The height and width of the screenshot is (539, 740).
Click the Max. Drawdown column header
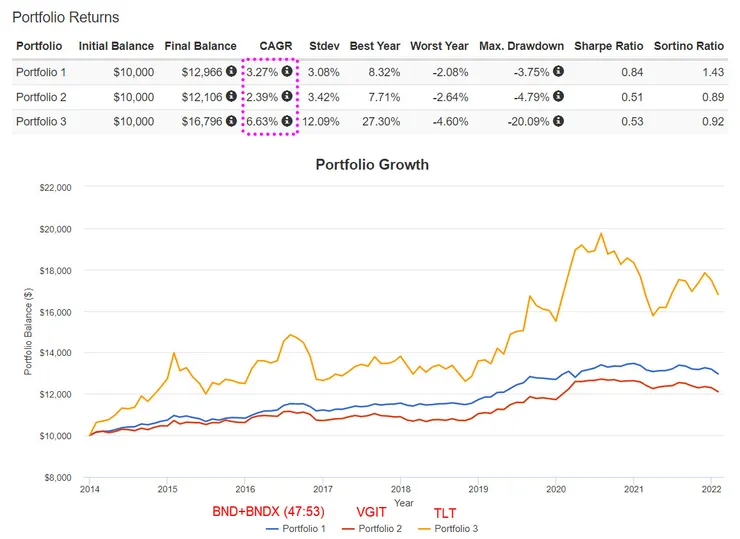click(x=521, y=46)
